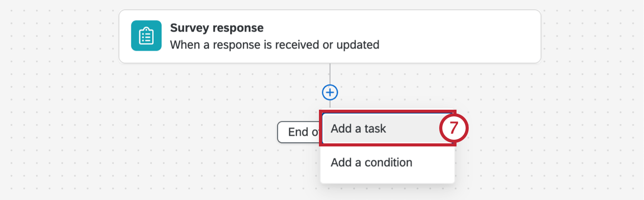Click the red highlight border around Add a task

tap(387, 113)
